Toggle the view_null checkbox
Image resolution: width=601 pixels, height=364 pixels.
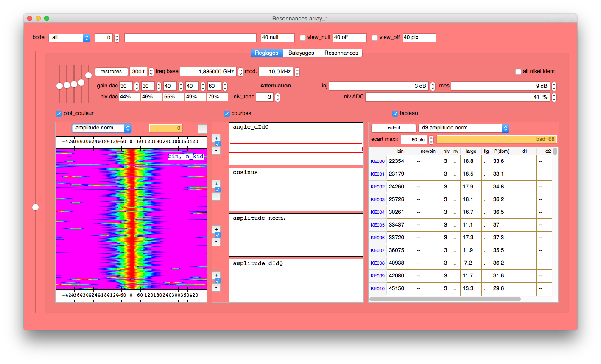[303, 37]
